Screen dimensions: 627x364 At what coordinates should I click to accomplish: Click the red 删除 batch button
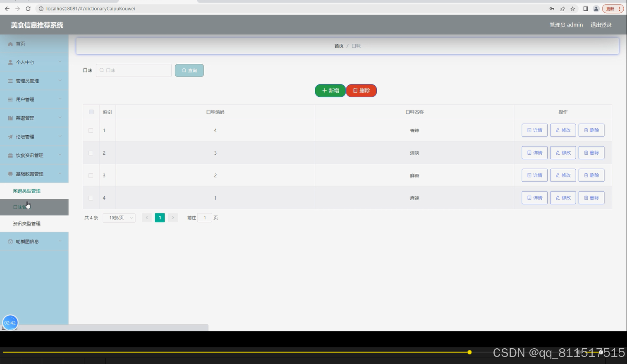coord(361,91)
